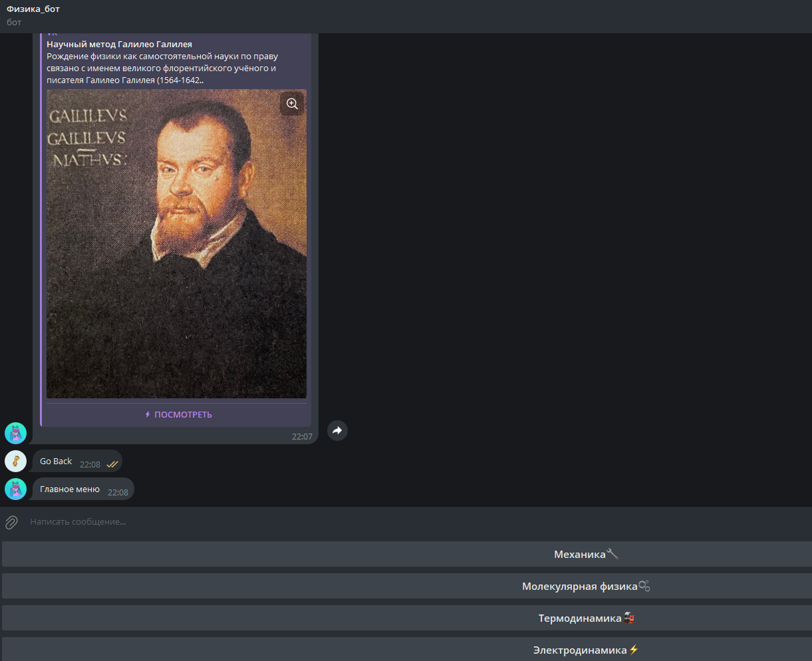This screenshot has width=812, height=661.
Task: Open bot avatar beside Главное меню message
Action: tap(15, 489)
